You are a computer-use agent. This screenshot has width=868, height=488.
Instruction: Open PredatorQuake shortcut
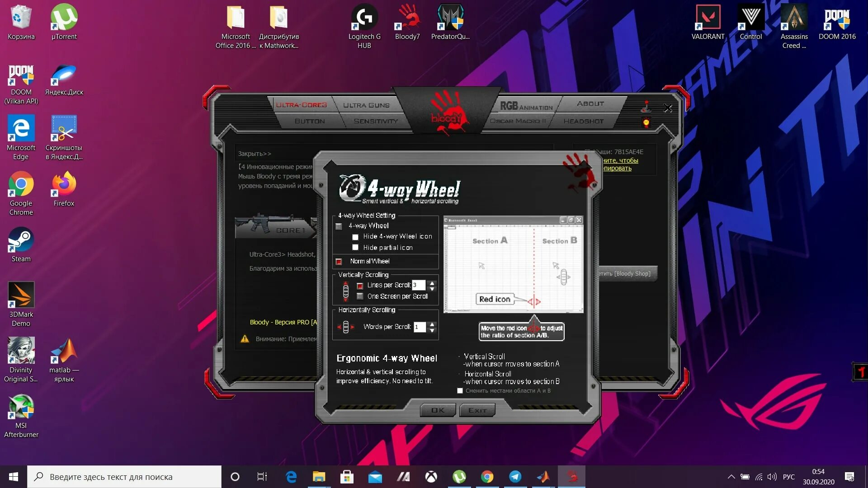[450, 22]
